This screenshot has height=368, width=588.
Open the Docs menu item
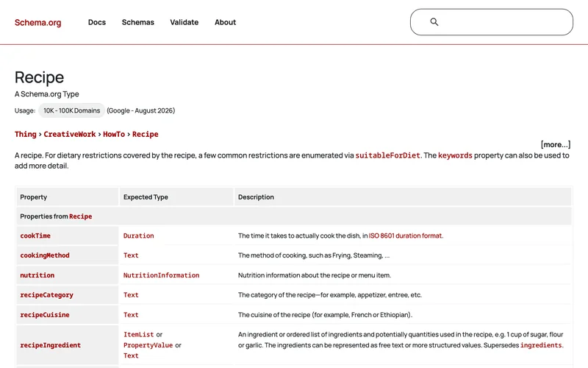97,22
